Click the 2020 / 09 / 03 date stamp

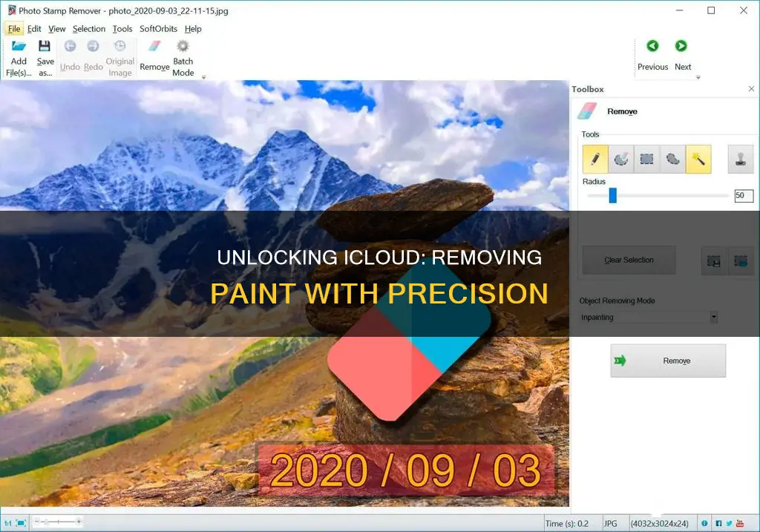405,470
